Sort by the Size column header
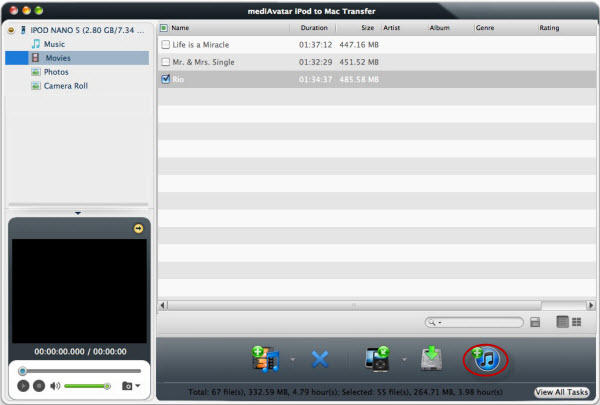The height and width of the screenshot is (405, 600). [x=367, y=28]
